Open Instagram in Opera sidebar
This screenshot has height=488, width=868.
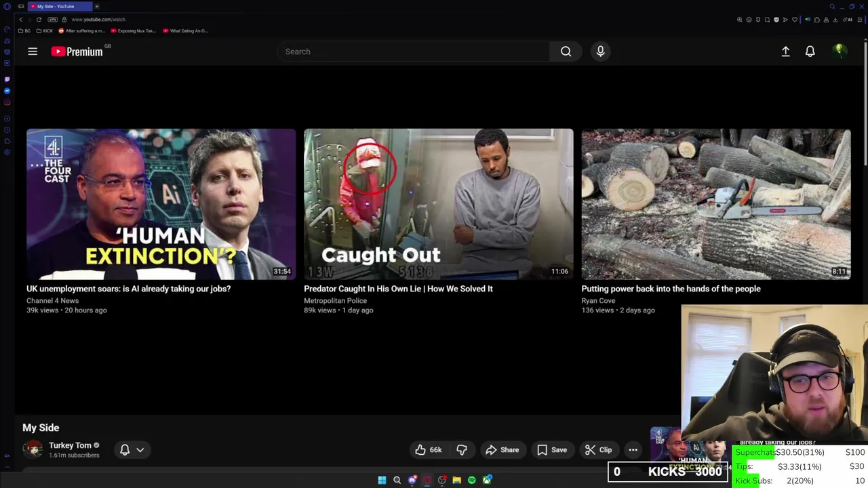point(7,102)
